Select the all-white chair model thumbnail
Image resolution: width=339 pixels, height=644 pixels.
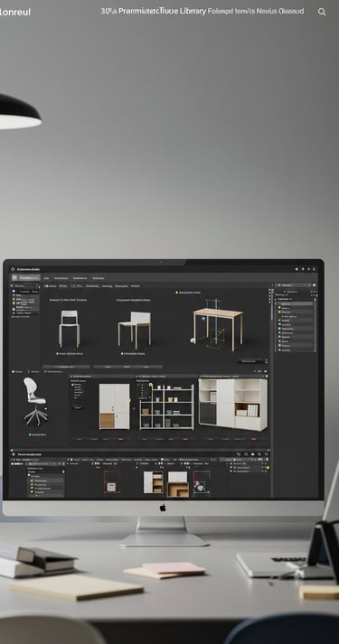tap(69, 329)
